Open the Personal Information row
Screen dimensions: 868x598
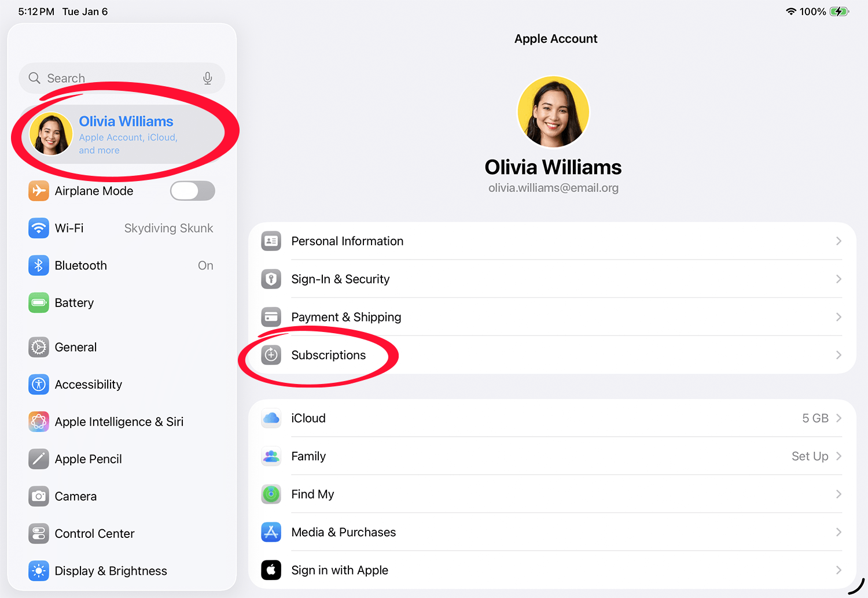(x=552, y=241)
